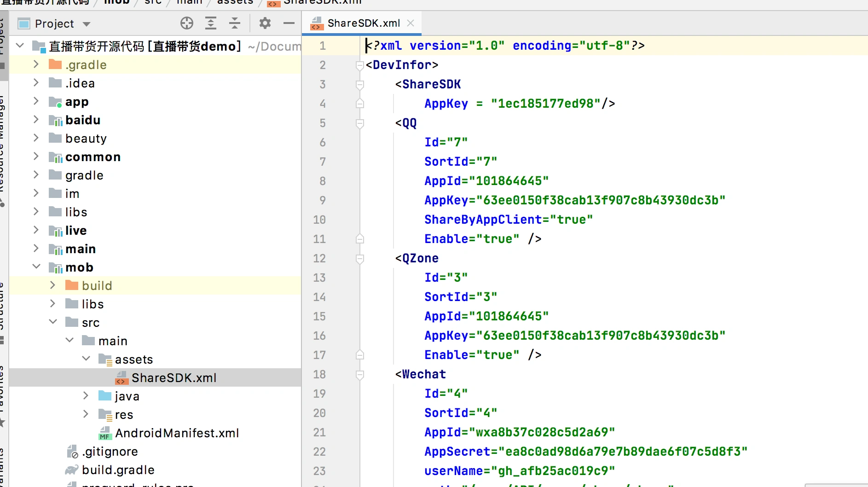The height and width of the screenshot is (487, 868).
Task: Expand the common module arrow
Action: tap(36, 157)
